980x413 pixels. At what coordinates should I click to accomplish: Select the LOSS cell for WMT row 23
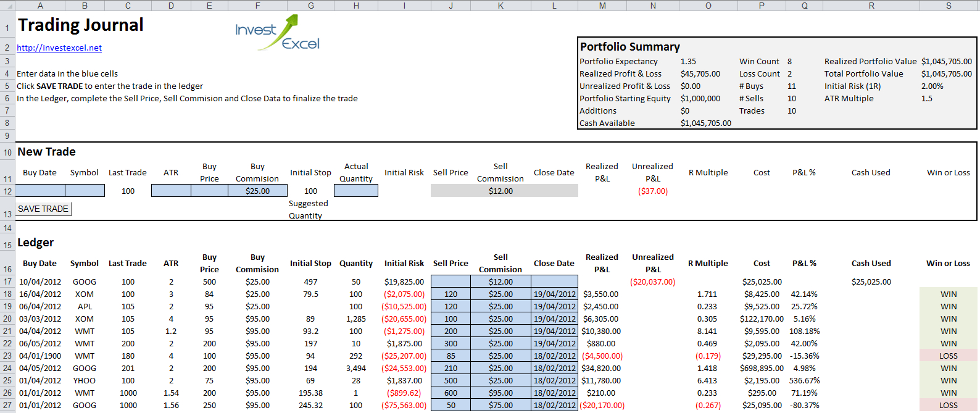(x=949, y=356)
